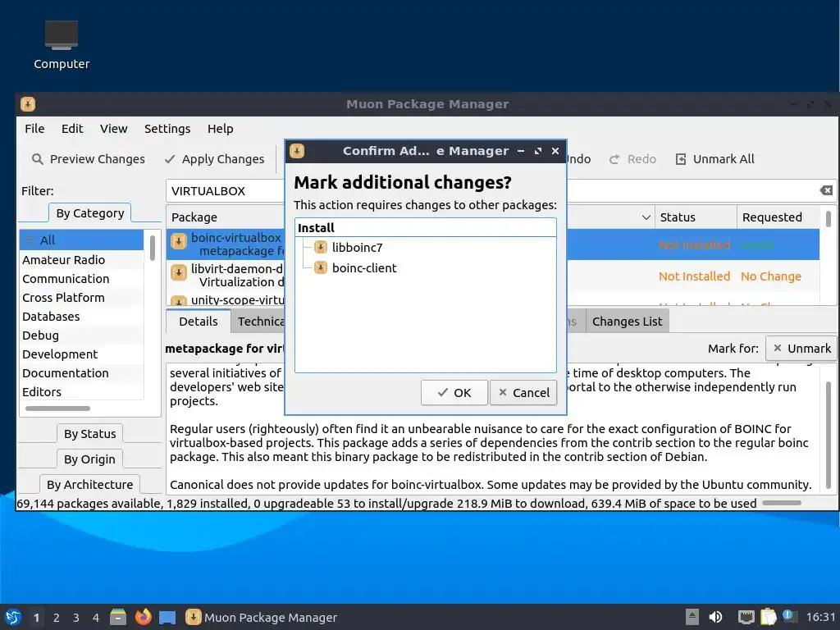840x630 pixels.
Task: Click Unmark All in the toolbar
Action: click(x=714, y=159)
